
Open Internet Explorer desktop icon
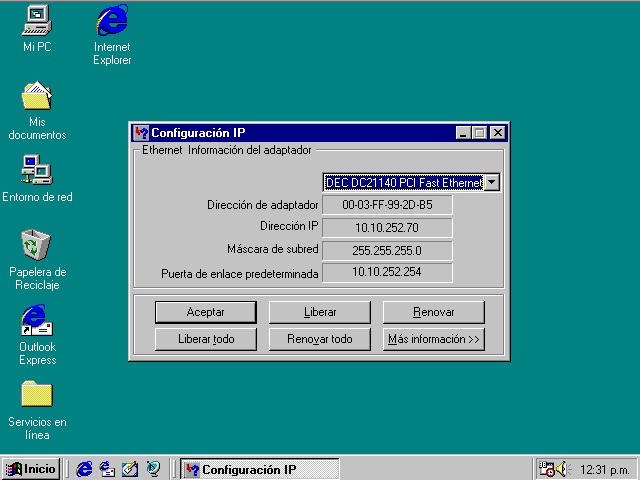112,20
